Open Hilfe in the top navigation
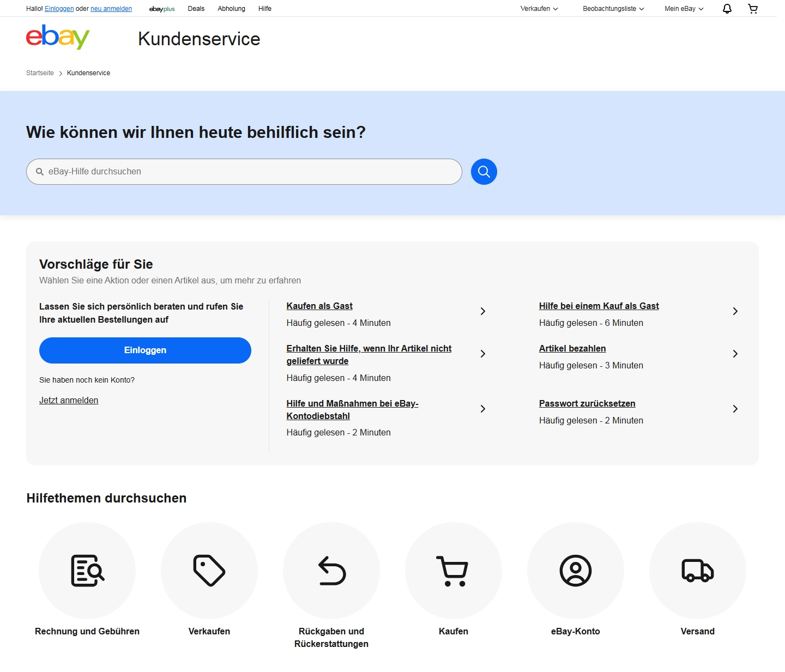Image resolution: width=785 pixels, height=672 pixels. click(265, 9)
